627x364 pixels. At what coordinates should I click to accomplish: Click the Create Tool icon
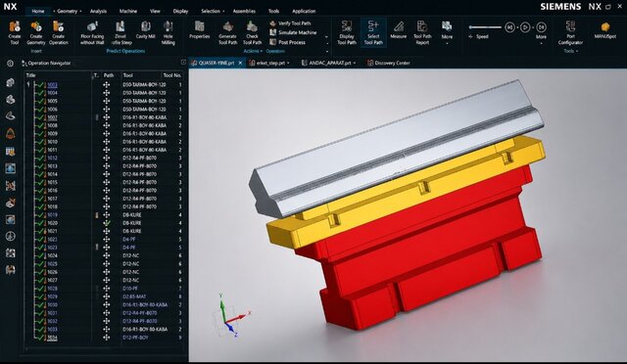pyautogui.click(x=15, y=27)
